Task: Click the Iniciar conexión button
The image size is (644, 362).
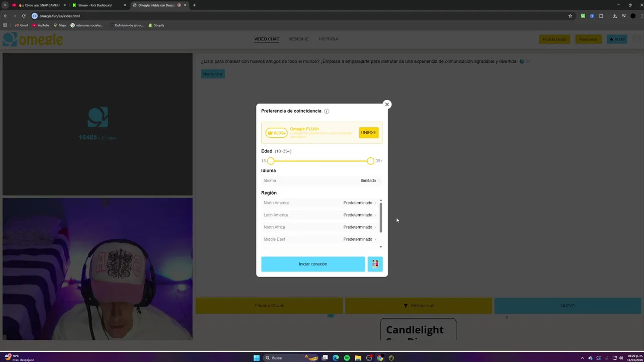Action: coord(313,264)
